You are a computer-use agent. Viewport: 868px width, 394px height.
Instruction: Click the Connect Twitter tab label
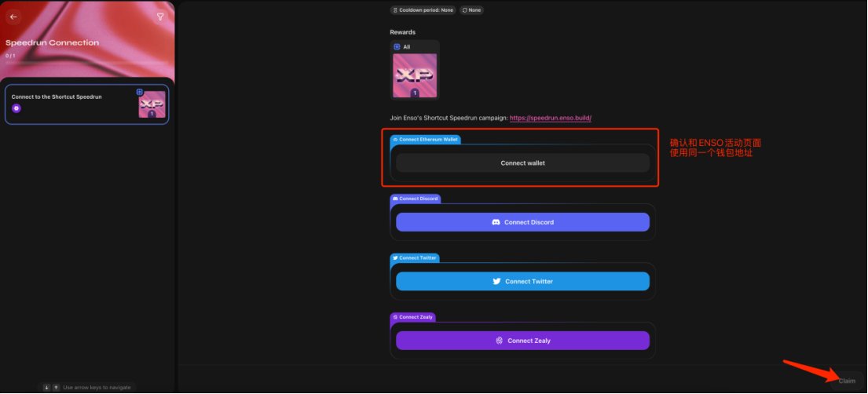click(x=415, y=258)
